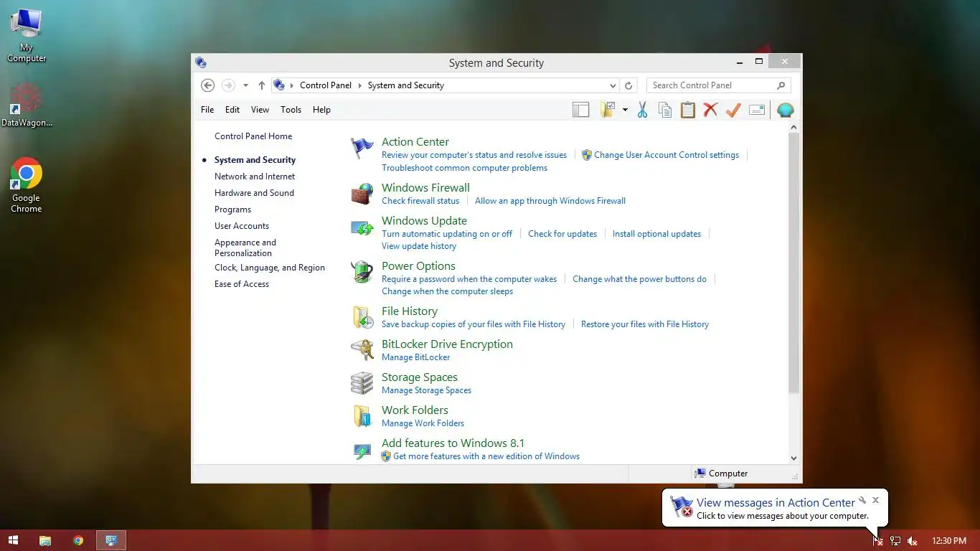
Task: Open the dropdown arrow beside folder options icon
Action: coord(625,110)
